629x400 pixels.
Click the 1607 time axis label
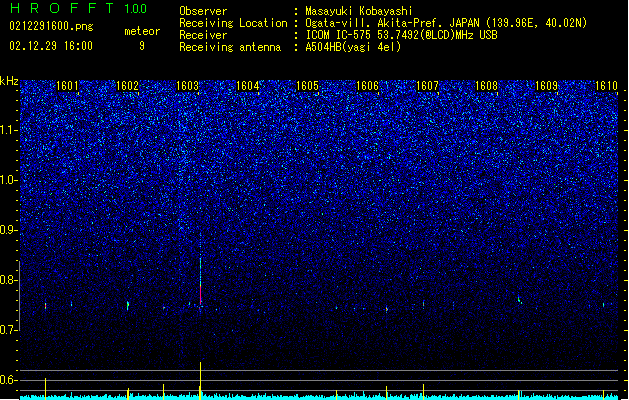point(428,85)
